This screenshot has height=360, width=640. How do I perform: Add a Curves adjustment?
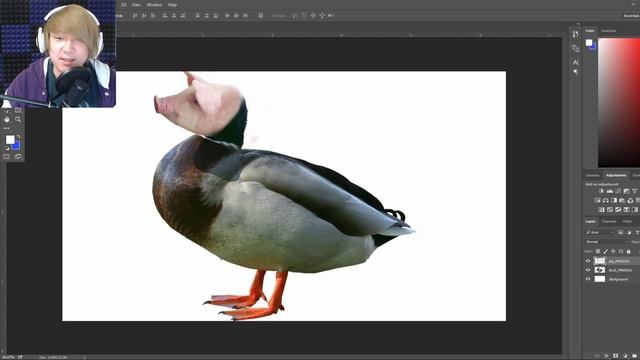618,191
